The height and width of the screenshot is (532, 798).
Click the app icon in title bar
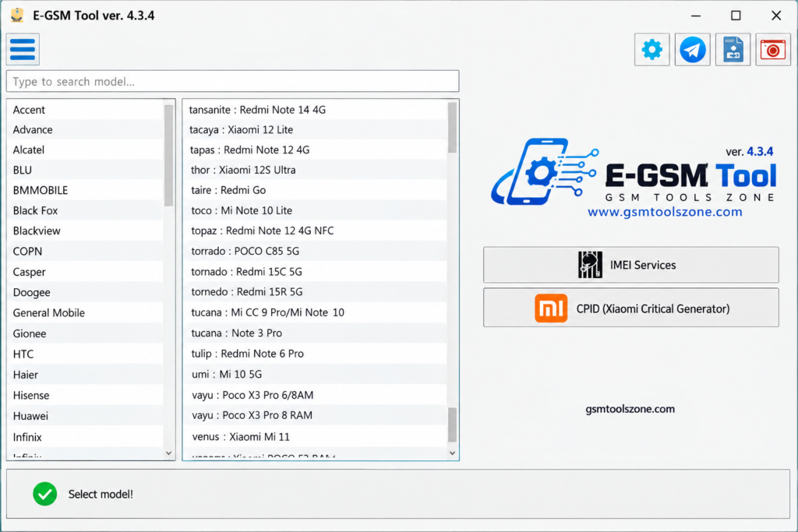pyautogui.click(x=17, y=16)
